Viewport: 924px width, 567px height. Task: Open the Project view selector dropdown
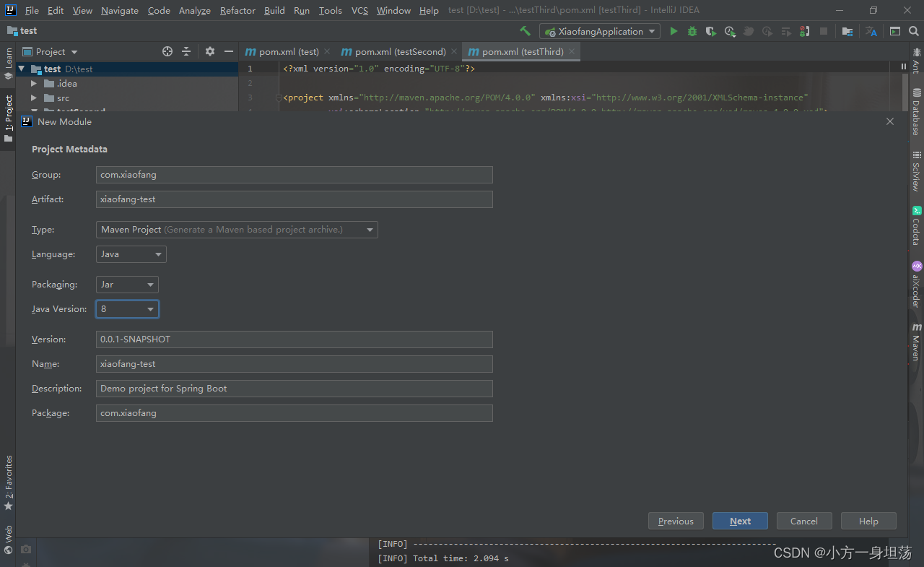pos(51,51)
